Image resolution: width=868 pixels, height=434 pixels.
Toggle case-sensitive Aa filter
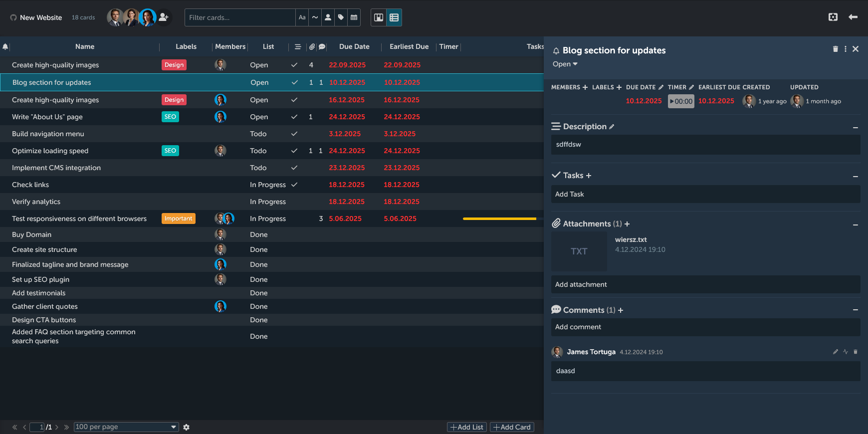pyautogui.click(x=302, y=17)
